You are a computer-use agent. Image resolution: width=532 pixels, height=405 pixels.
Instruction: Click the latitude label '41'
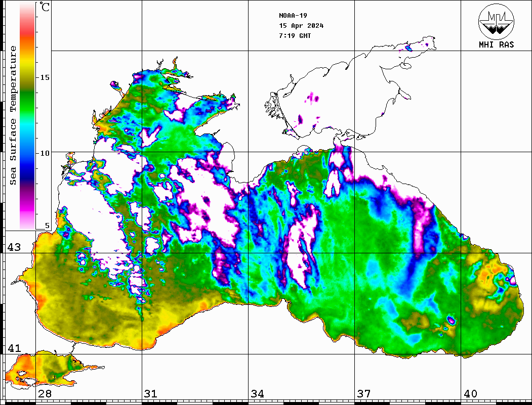pyautogui.click(x=14, y=348)
